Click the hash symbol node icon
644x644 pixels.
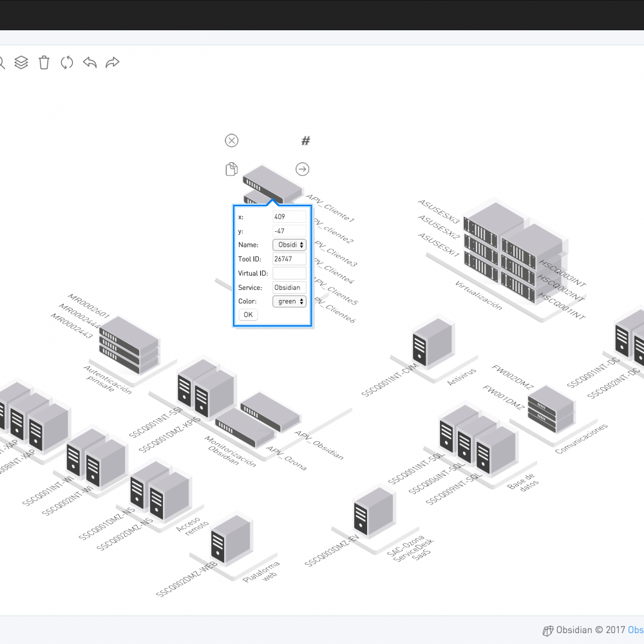tap(306, 140)
